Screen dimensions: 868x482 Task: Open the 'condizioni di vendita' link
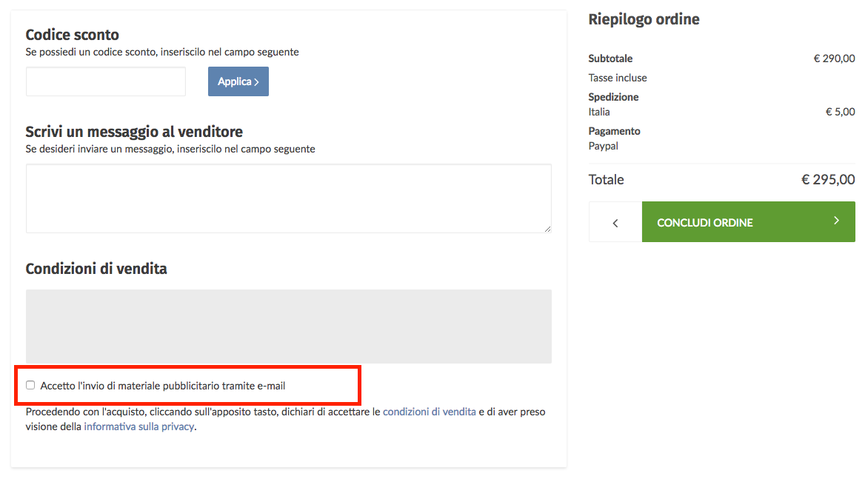click(429, 412)
